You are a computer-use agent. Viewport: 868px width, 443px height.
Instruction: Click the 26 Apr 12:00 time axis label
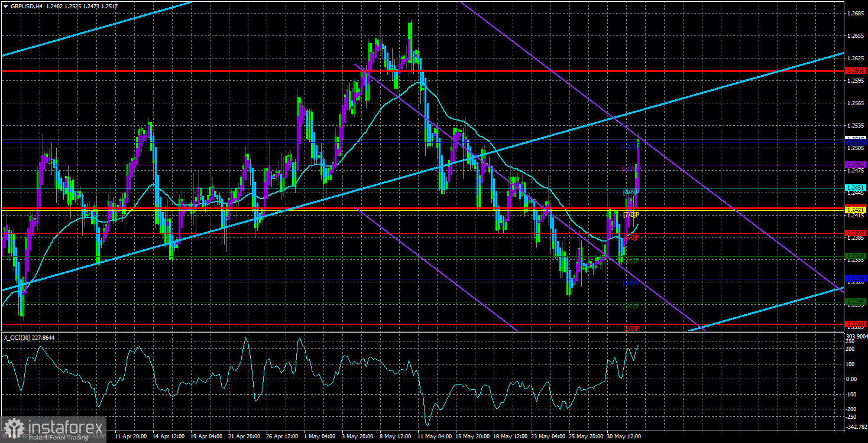[283, 437]
